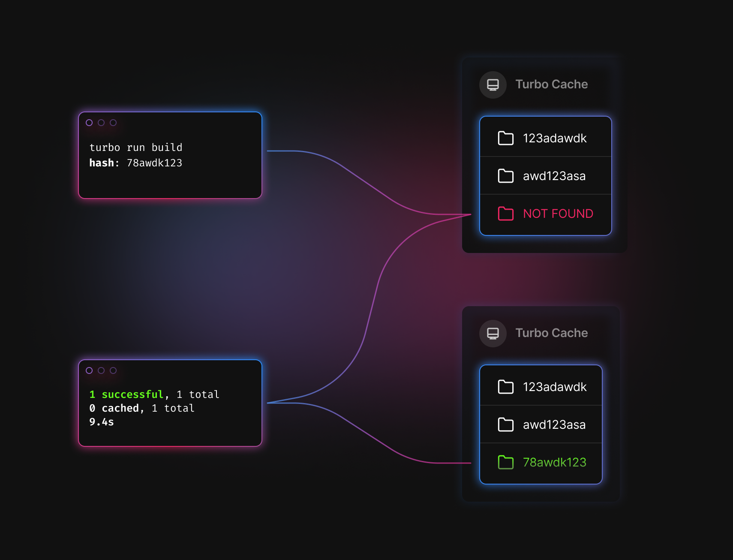
Task: Click folder icon beside 123adawdk in bottom cache
Action: tap(506, 387)
